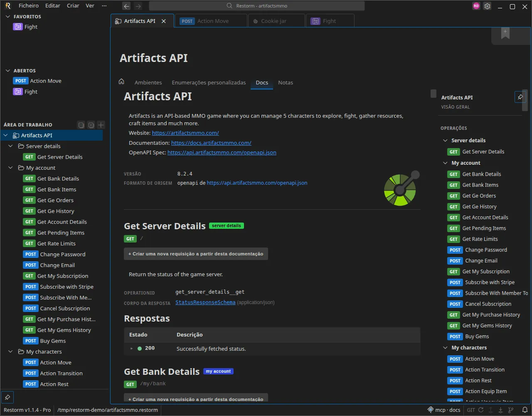Collapse all workspace items

tap(81, 125)
